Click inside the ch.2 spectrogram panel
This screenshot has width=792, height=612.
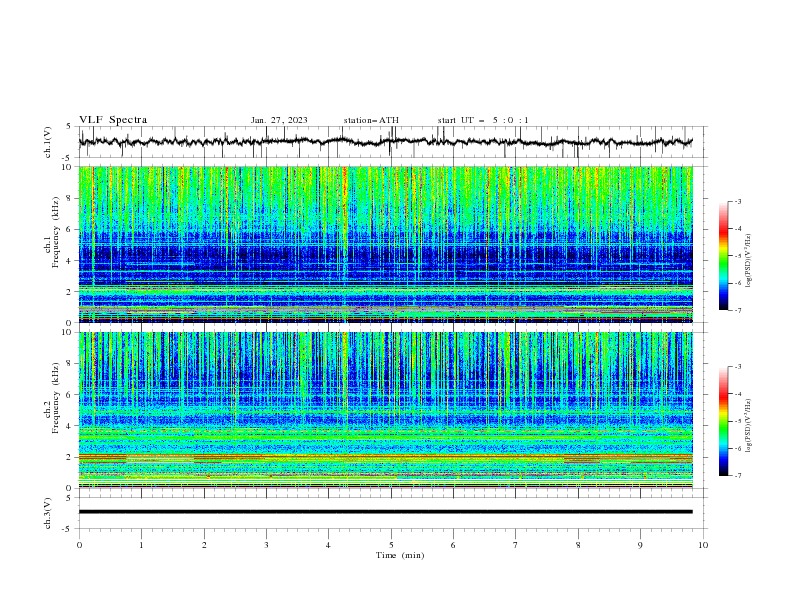[385, 410]
